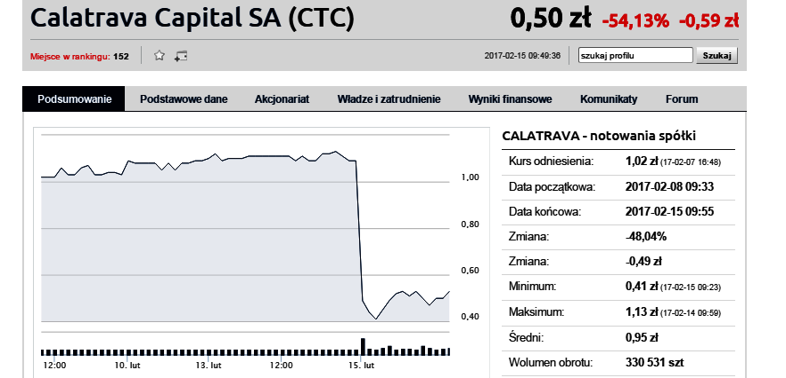Click the add-to-portfolio icon beside the star
Screen dimensions: 786x378
pos(180,56)
